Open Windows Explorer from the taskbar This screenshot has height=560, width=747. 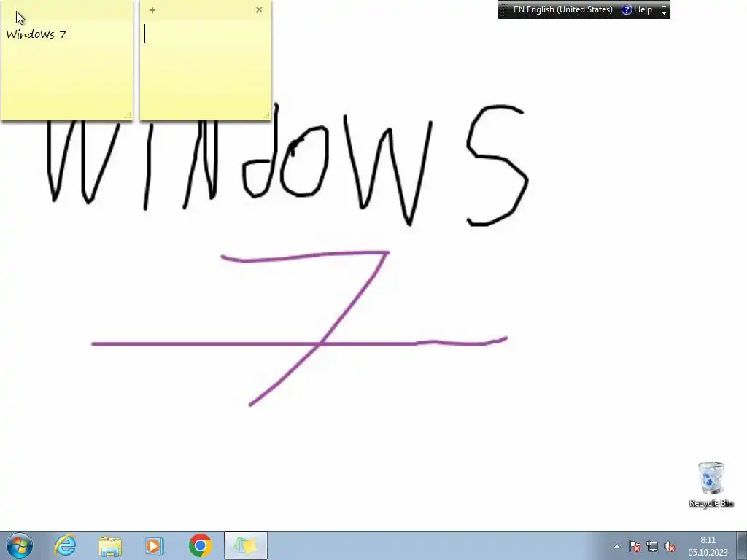tap(110, 545)
